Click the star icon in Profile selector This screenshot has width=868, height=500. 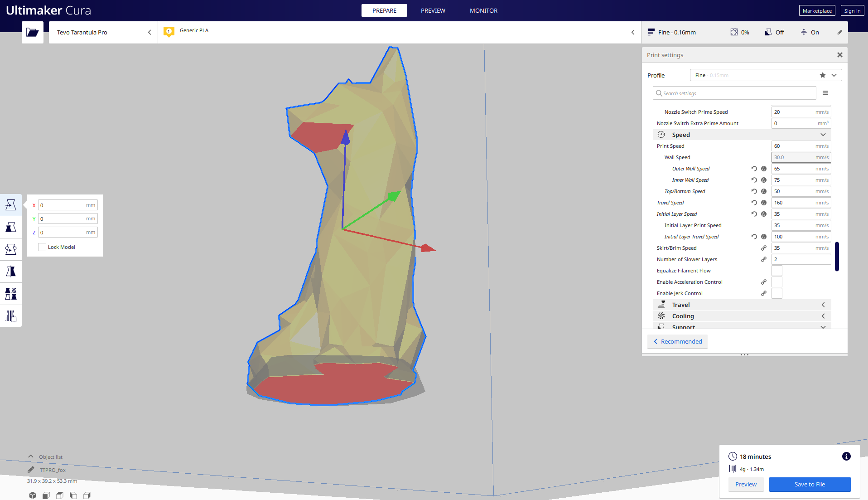tap(823, 75)
